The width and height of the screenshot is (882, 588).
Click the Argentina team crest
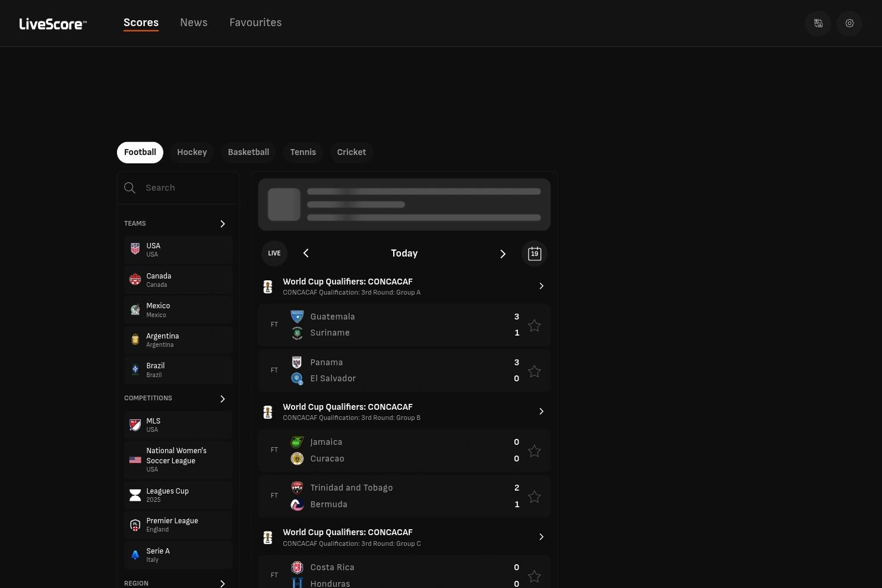coord(135,340)
